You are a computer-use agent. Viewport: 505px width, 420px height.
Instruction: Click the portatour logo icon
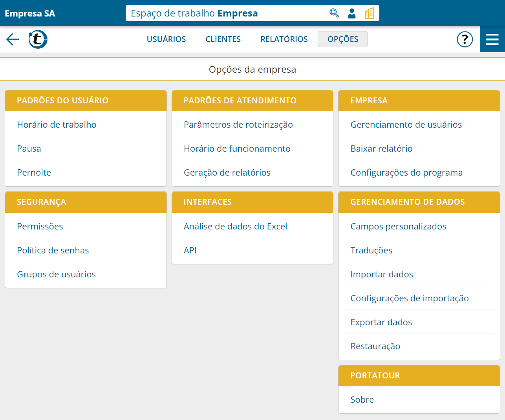[x=38, y=39]
